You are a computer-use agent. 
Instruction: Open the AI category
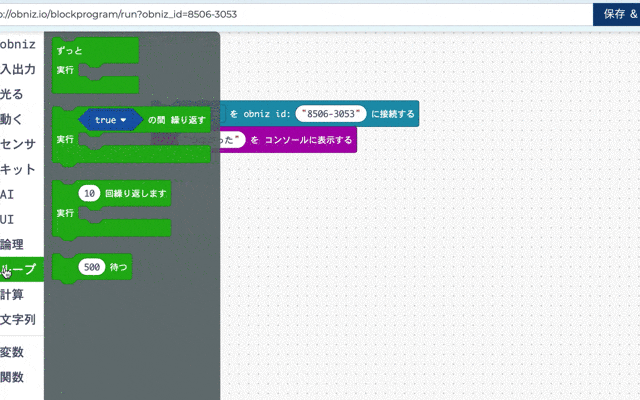(x=10, y=194)
